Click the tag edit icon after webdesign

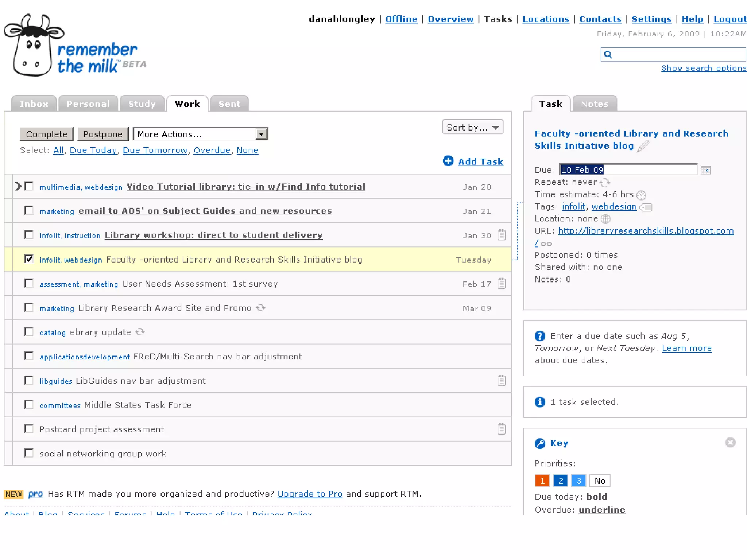pos(646,207)
